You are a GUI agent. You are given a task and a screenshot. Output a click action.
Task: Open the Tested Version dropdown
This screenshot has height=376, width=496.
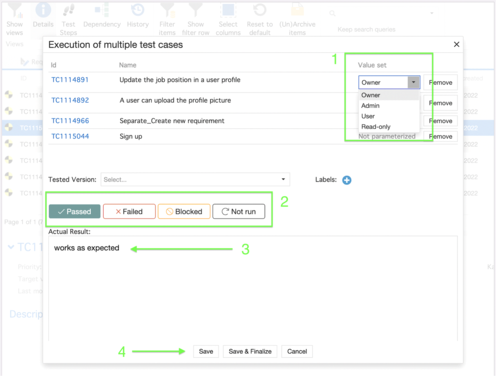pos(195,179)
